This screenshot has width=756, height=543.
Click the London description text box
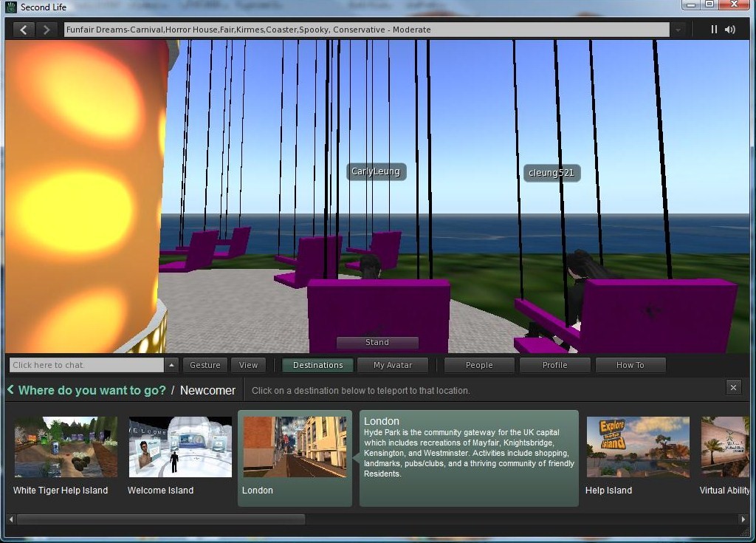(x=469, y=458)
